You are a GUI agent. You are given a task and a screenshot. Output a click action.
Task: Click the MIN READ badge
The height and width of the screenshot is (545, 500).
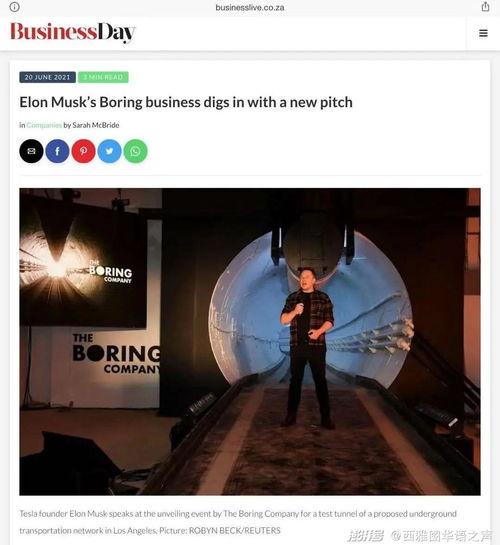[103, 77]
